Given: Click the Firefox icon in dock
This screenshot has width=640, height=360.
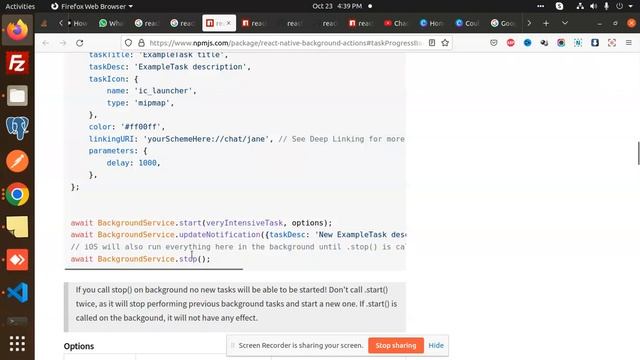Looking at the screenshot, I should pyautogui.click(x=17, y=30).
